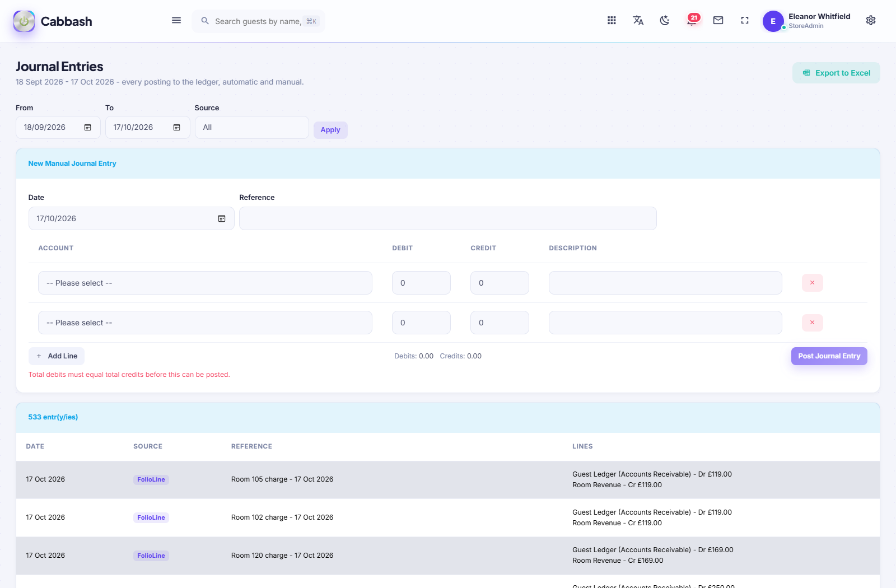896x588 pixels.
Task: Open the To date calendar picker
Action: 177,128
